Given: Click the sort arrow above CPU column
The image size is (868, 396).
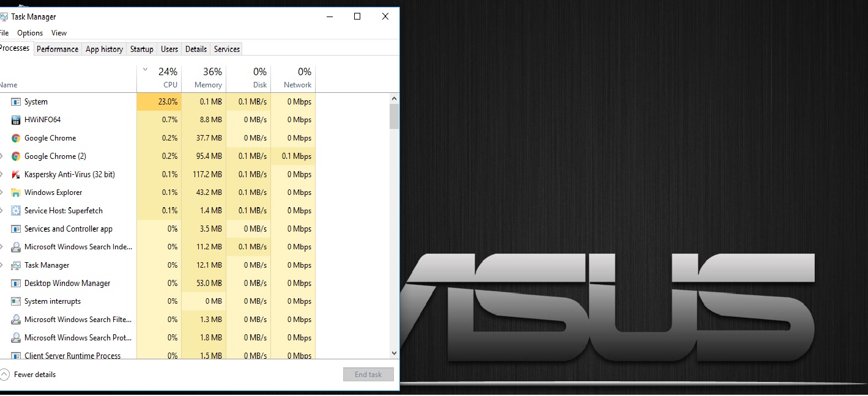Looking at the screenshot, I should click(x=145, y=70).
